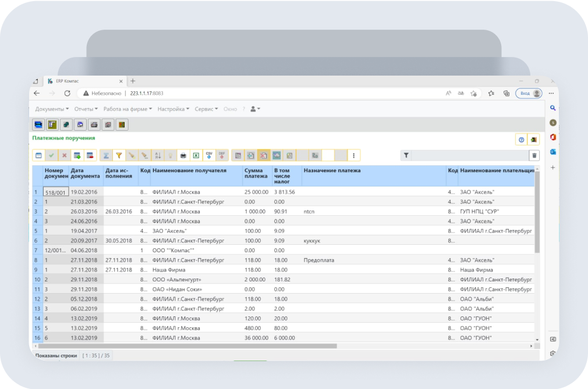Viewport: 588px width, 389px height.
Task: Click the funnel filter icon in grid toolbar
Action: click(x=119, y=155)
